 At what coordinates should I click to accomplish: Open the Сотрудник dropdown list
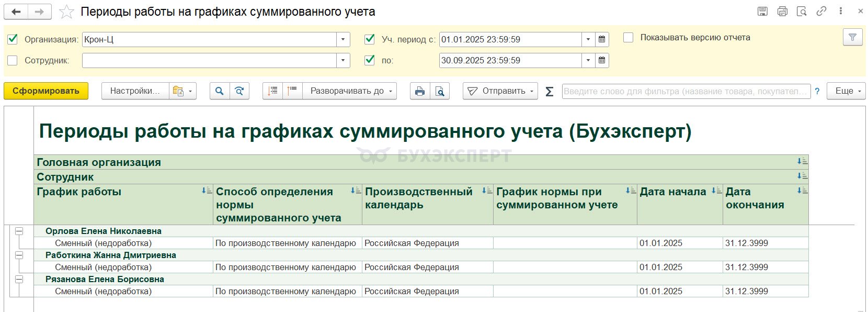click(343, 60)
